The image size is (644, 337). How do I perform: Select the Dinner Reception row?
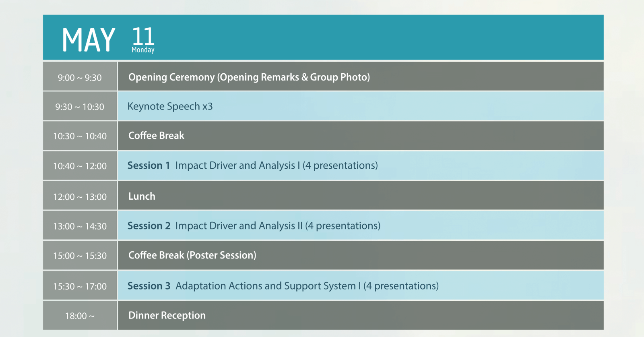point(167,315)
